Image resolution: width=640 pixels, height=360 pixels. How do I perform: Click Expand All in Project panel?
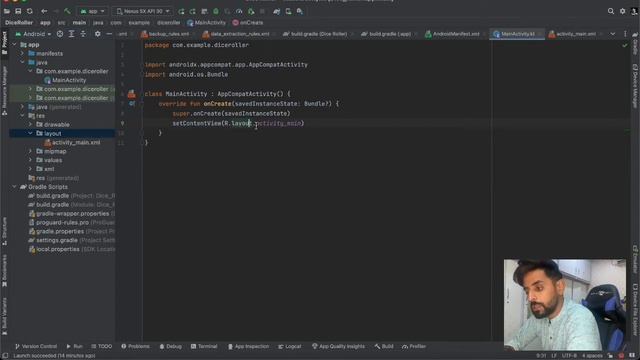(x=71, y=34)
